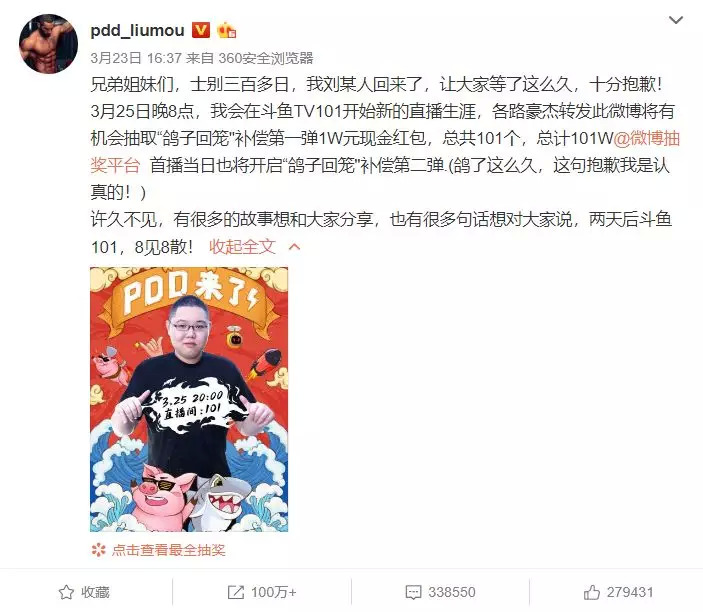Open the @微博抽奖平台 mention link

[385, 152]
